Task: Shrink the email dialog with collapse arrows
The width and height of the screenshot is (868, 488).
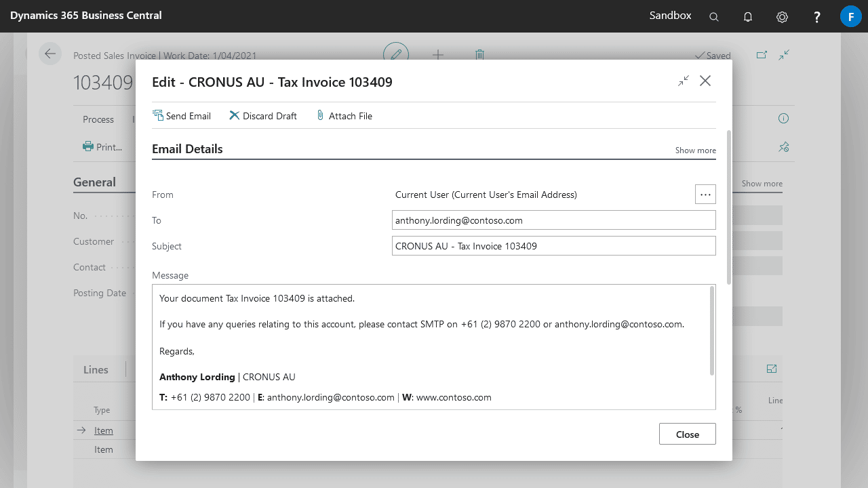Action: coord(684,81)
